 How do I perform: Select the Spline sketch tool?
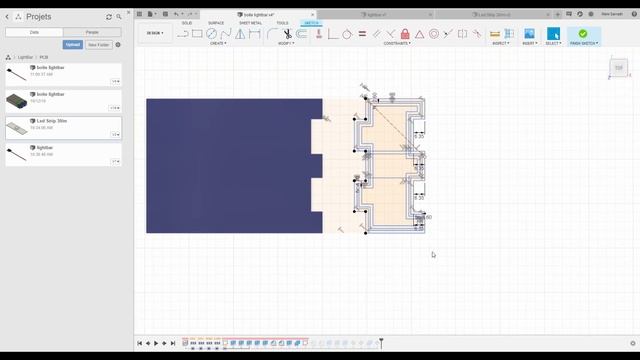226,34
